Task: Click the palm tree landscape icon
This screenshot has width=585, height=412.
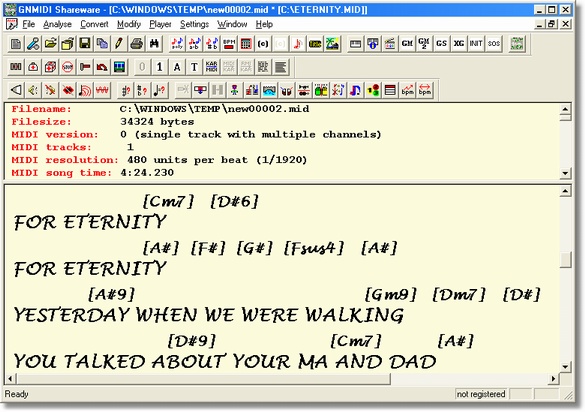Action: click(332, 44)
